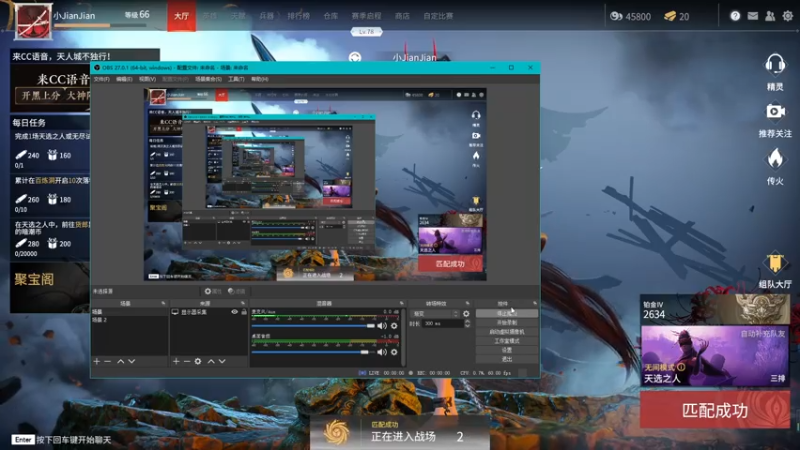800x450 pixels.
Task: Open the game help question mark icon
Action: [x=735, y=16]
